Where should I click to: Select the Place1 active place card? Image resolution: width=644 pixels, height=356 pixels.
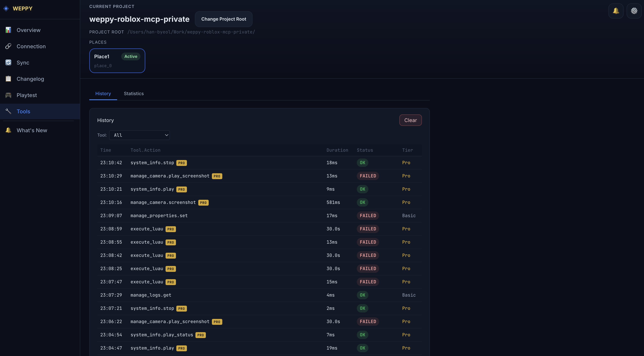point(117,61)
